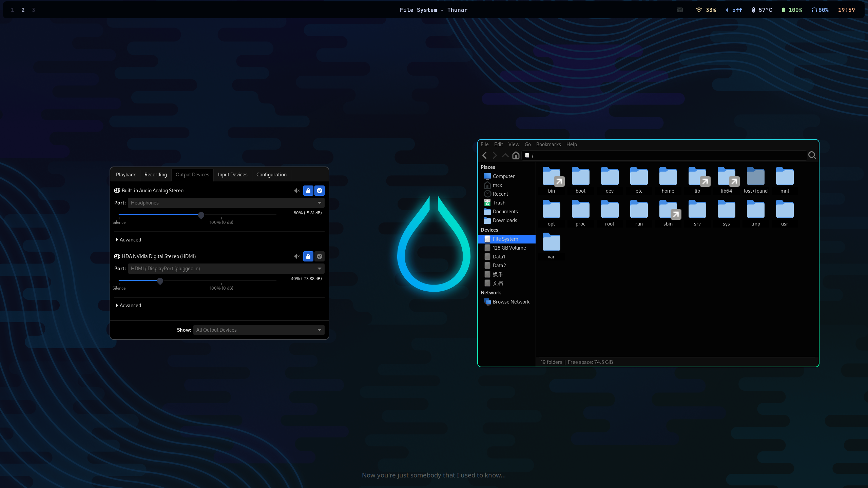Mute Built-in Audio Analog Stereo output
The width and height of the screenshot is (868, 488).
point(297,191)
